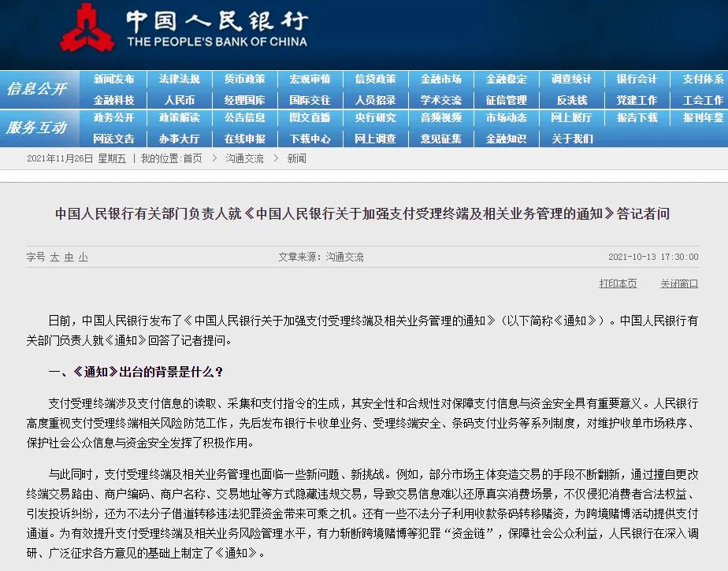This screenshot has width=728, height=571.
Task: Click the 新闻 breadcrumb link
Action: 297,159
